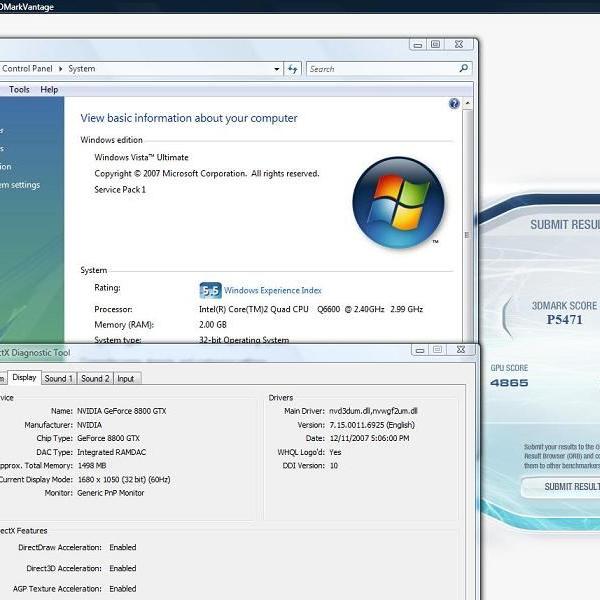This screenshot has width=600, height=600.
Task: Click the refresh icon next to address bar
Action: (x=293, y=69)
